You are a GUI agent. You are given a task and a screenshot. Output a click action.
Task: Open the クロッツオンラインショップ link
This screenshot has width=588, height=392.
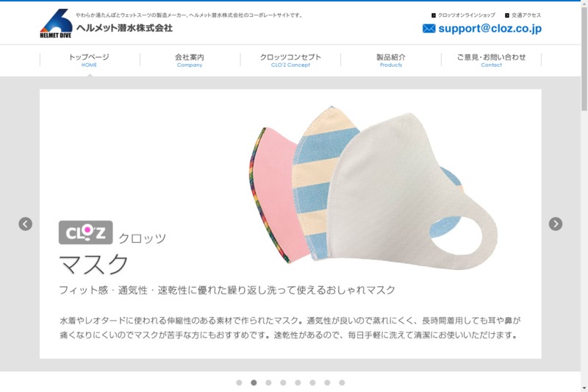click(467, 15)
